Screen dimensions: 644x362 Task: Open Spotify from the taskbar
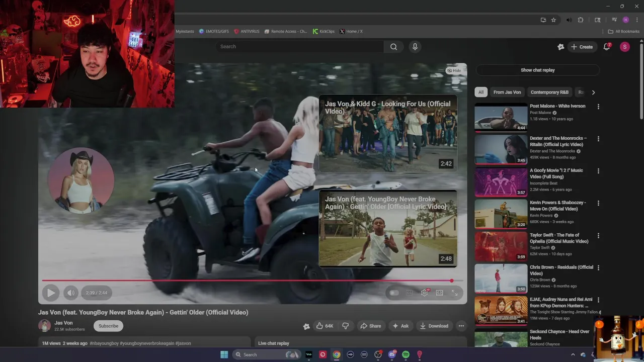(406, 354)
